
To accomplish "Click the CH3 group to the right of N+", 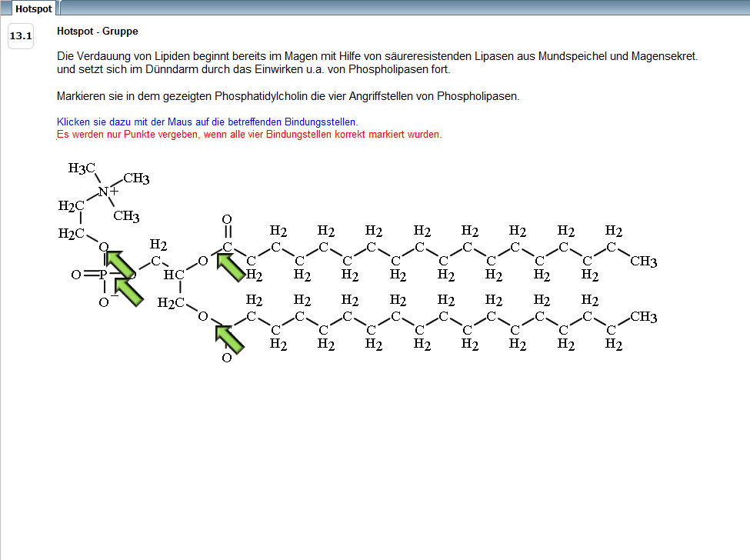I will tap(136, 178).
